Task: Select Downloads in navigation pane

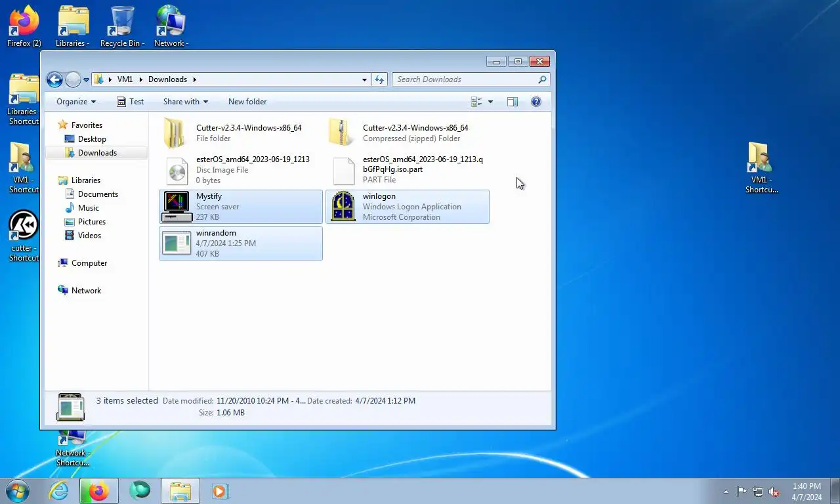Action: tap(97, 153)
